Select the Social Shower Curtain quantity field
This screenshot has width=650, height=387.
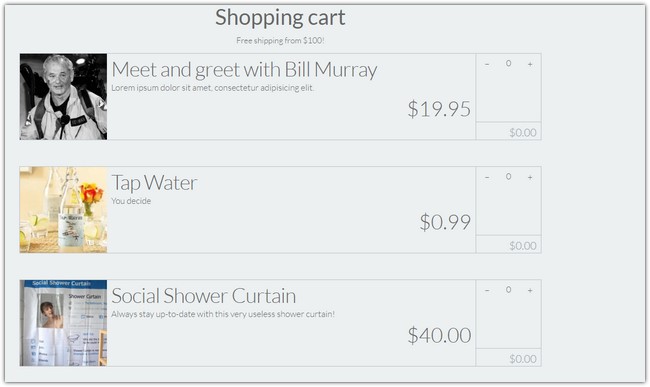[508, 290]
